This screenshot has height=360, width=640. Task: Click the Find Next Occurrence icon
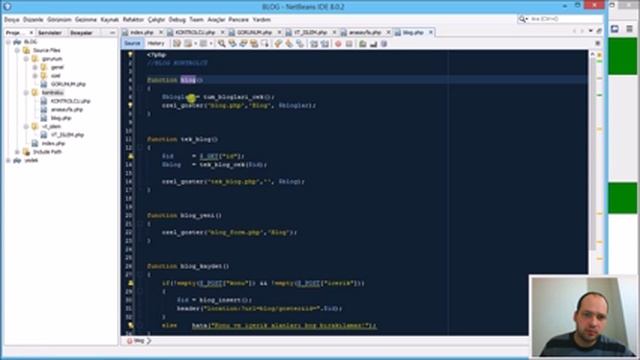pyautogui.click(x=243, y=43)
